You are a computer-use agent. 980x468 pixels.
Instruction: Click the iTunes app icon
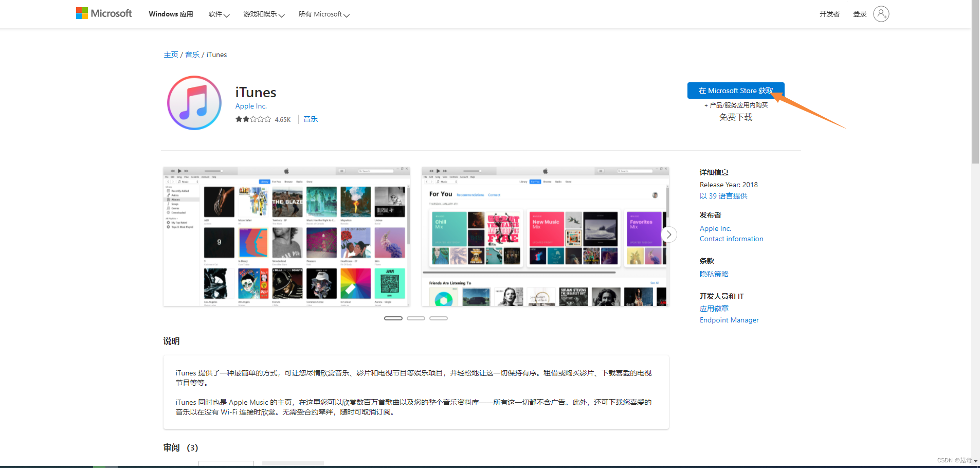[194, 103]
